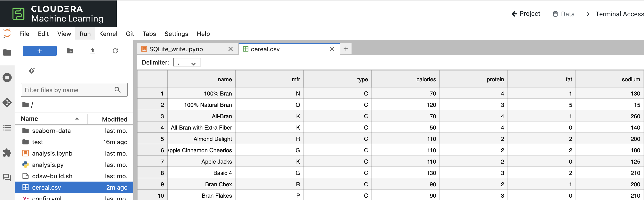Open the Extension Manager puzzle icon

click(x=7, y=153)
